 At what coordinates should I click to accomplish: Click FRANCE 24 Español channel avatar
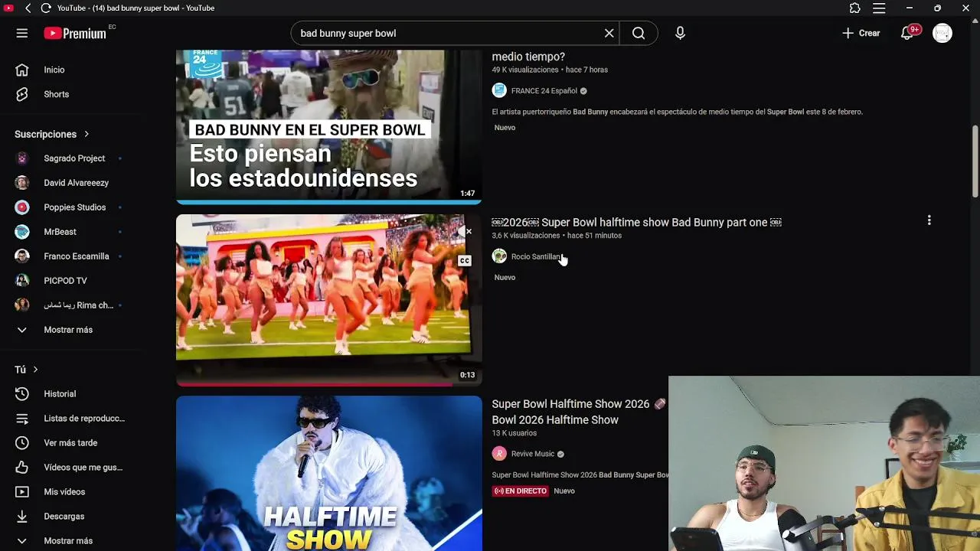click(499, 90)
